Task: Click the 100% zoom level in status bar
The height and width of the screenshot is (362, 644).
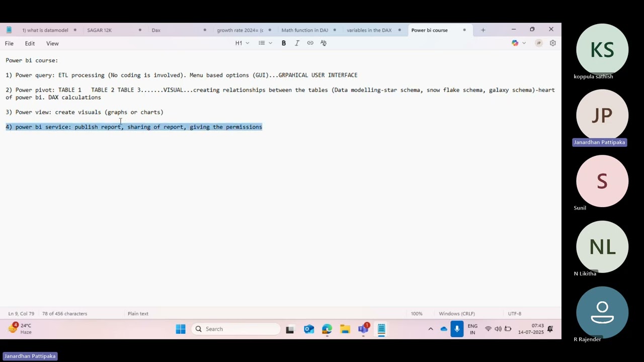Action: pyautogui.click(x=417, y=314)
